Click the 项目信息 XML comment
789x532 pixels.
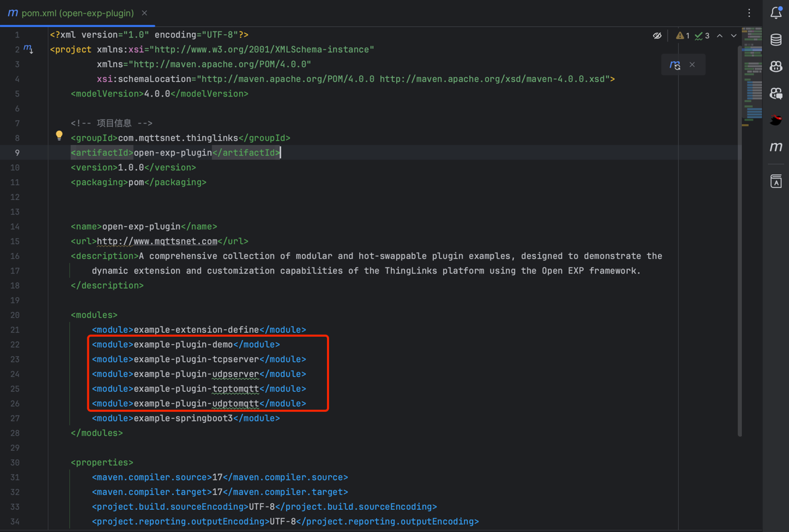click(x=111, y=123)
